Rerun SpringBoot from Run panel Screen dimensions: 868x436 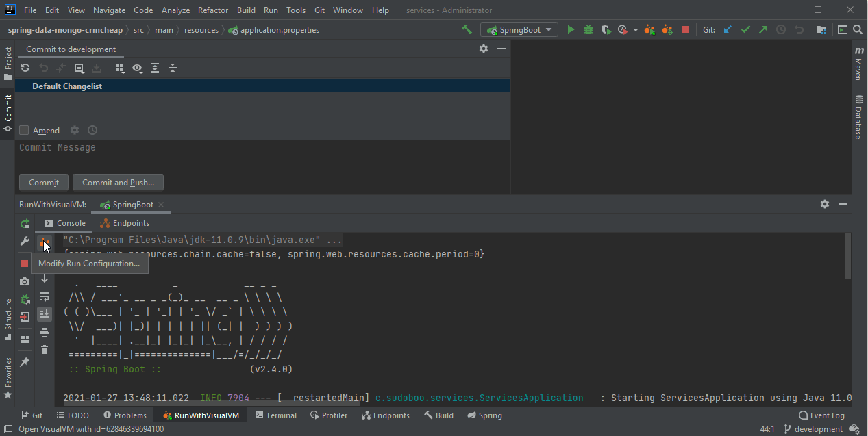[x=25, y=223]
